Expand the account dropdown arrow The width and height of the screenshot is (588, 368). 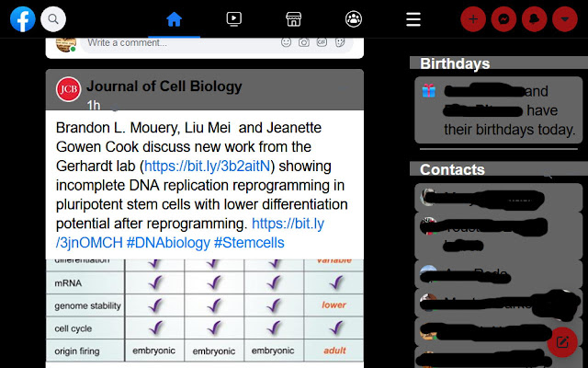point(565,18)
